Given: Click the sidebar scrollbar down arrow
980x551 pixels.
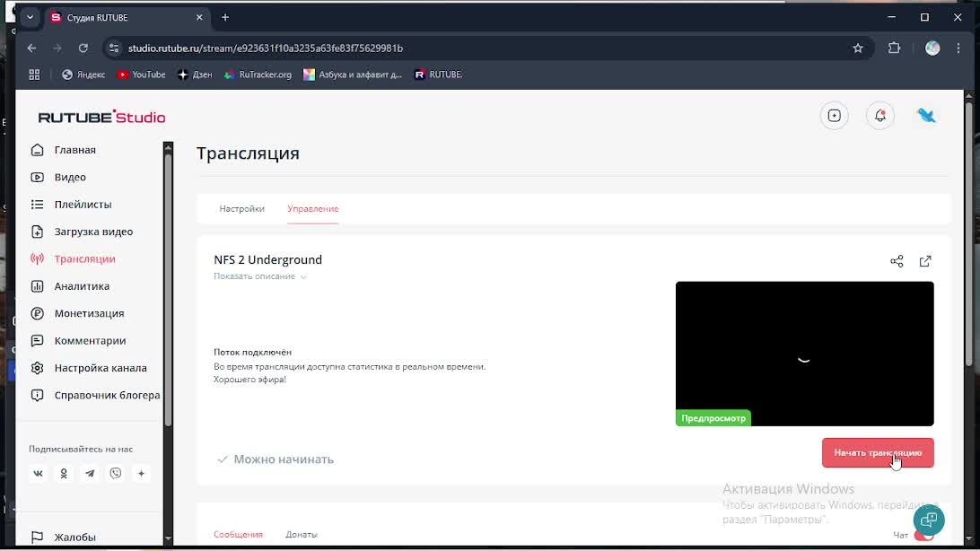Looking at the screenshot, I should (x=168, y=538).
